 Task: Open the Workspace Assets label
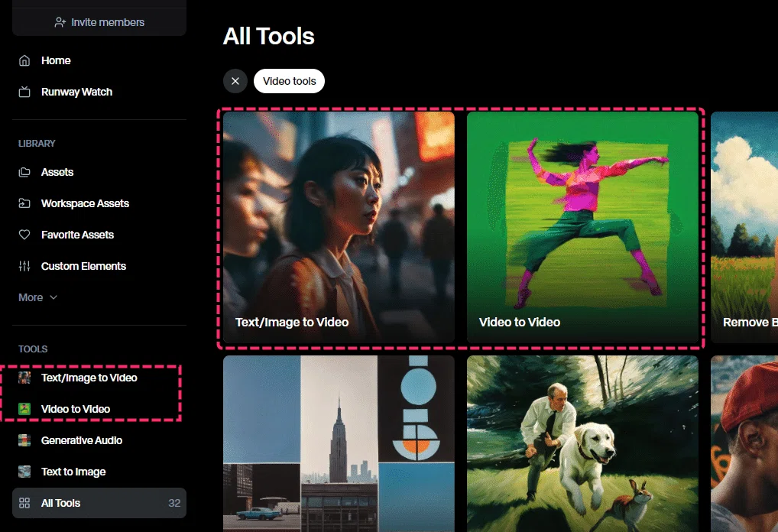point(85,203)
